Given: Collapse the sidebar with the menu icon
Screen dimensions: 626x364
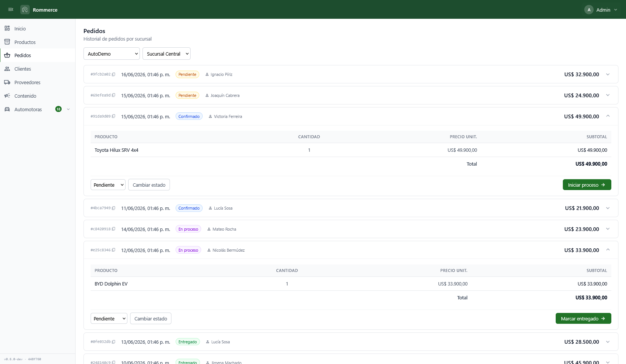Looking at the screenshot, I should 11,9.
